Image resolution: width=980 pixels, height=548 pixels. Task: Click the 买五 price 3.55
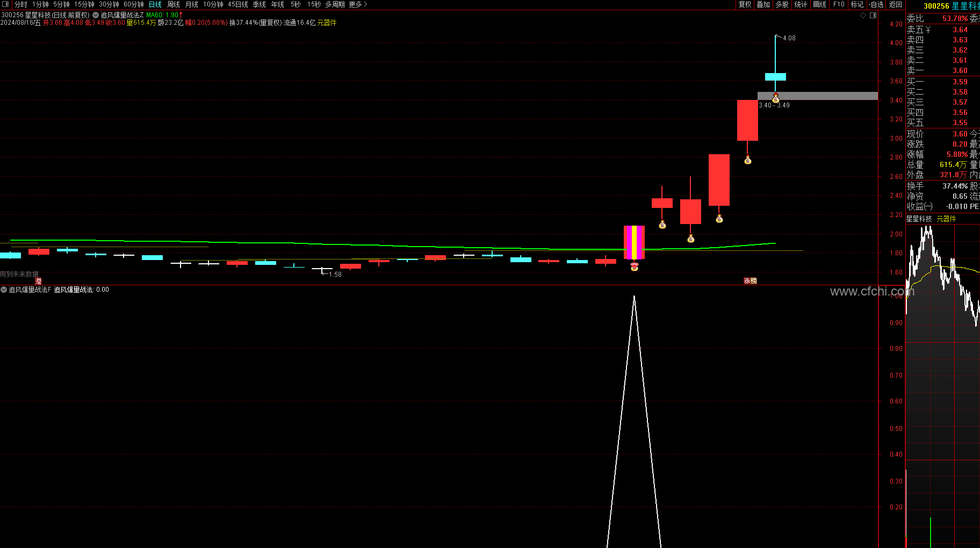click(x=960, y=123)
